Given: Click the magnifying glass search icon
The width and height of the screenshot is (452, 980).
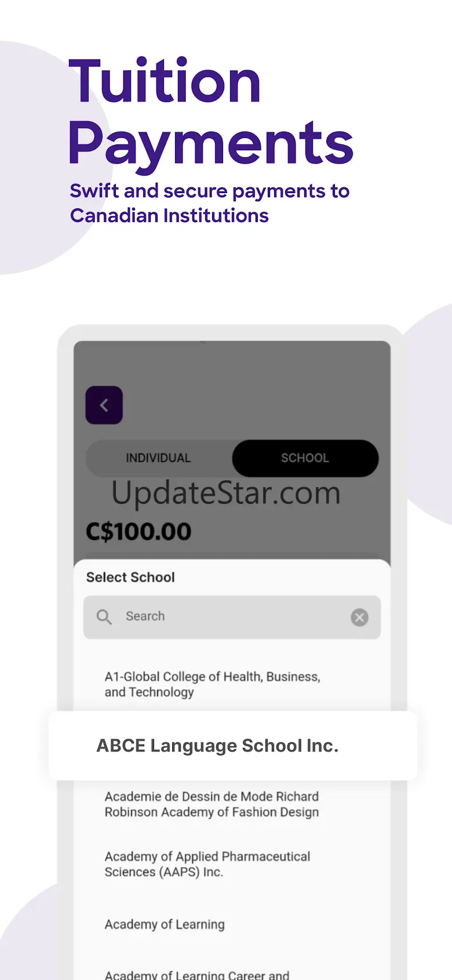Looking at the screenshot, I should click(104, 617).
